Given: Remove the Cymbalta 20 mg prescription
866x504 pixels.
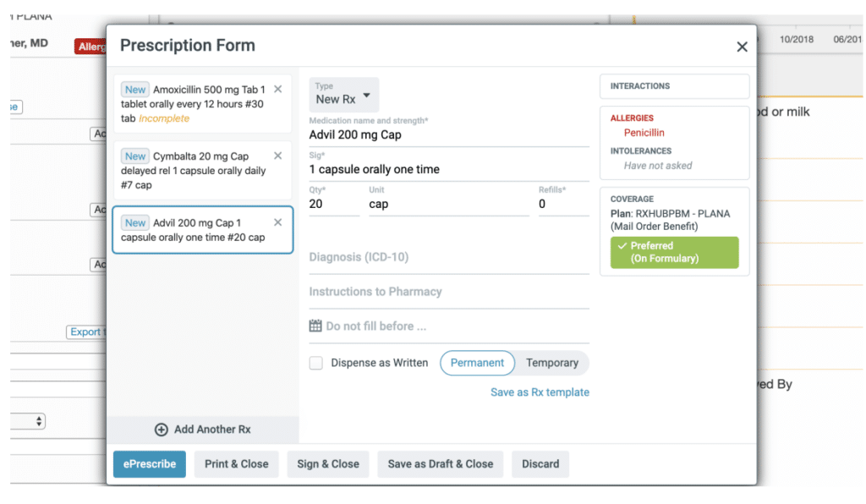Looking at the screenshot, I should (x=277, y=156).
